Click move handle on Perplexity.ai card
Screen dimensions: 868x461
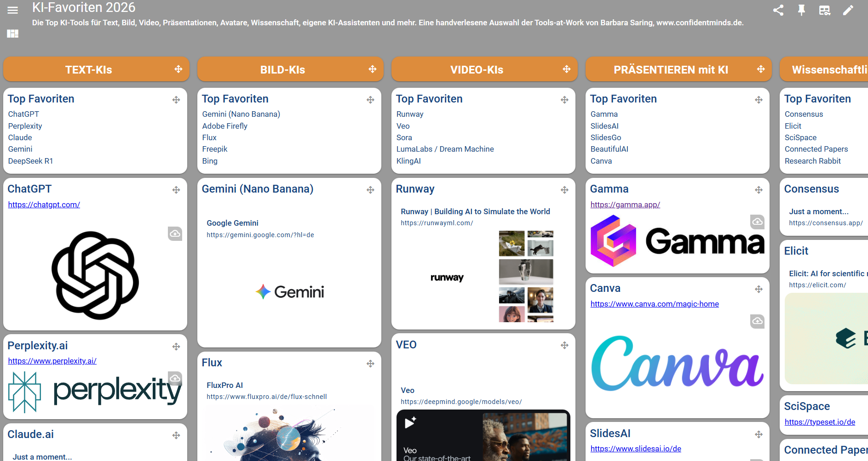click(176, 347)
